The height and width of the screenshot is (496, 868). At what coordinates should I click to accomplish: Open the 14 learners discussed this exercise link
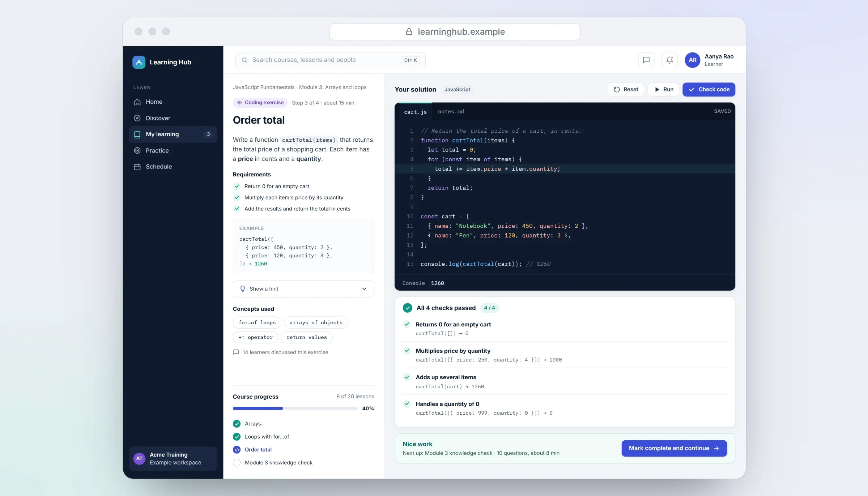285,352
